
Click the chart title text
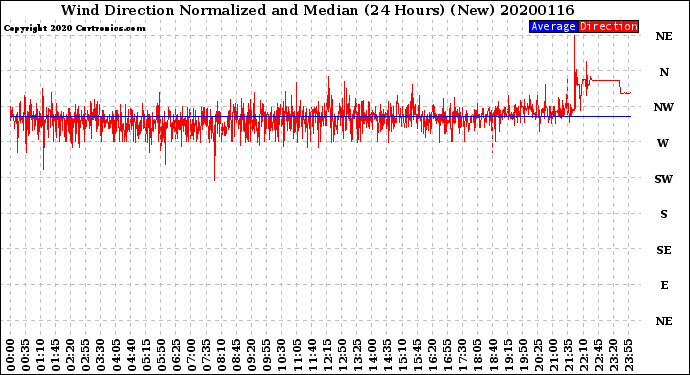(317, 10)
